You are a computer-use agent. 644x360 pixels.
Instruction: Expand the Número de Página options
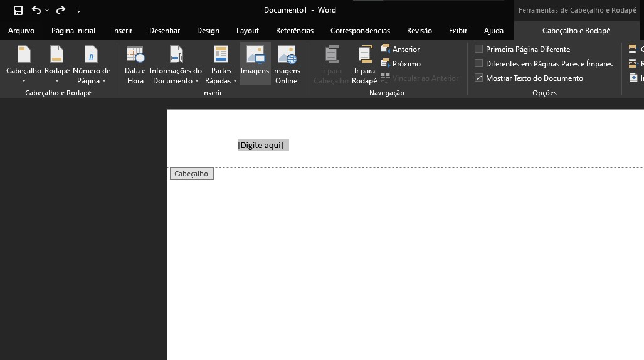pos(91,65)
